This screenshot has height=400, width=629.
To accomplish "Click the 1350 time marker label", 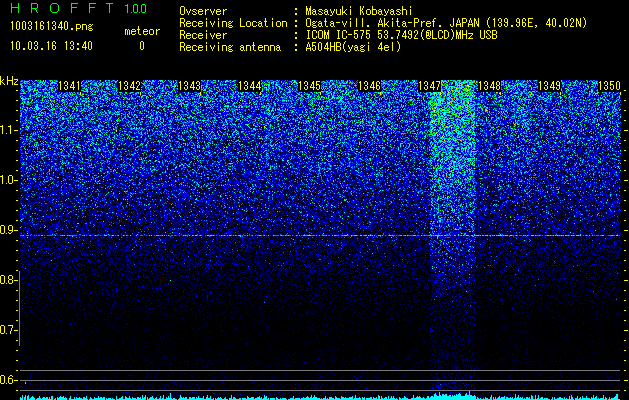I will [609, 86].
